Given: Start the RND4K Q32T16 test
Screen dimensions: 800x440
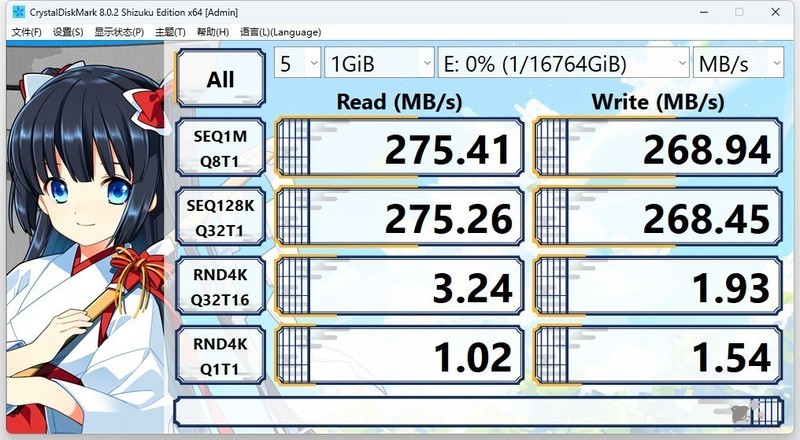Looking at the screenshot, I should coord(220,287).
